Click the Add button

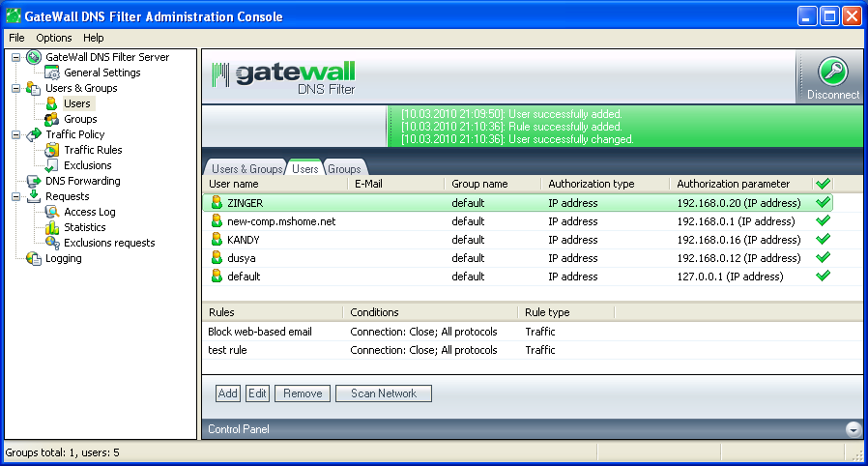[x=228, y=393]
